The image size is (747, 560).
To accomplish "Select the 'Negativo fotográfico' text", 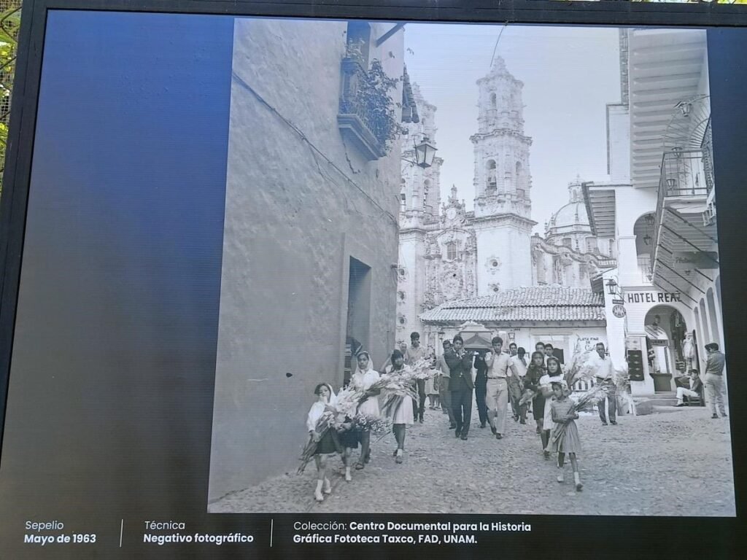I will tap(198, 539).
